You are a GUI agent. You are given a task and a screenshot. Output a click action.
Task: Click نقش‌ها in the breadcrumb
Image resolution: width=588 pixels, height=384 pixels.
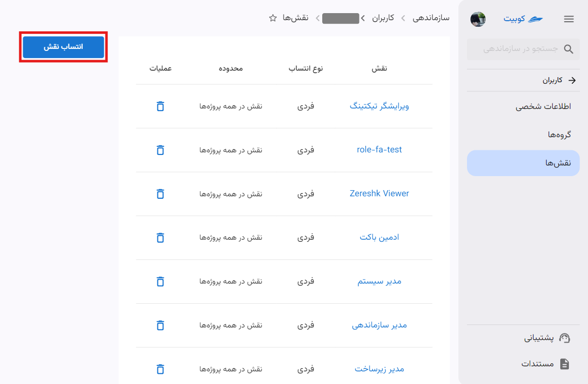click(296, 18)
